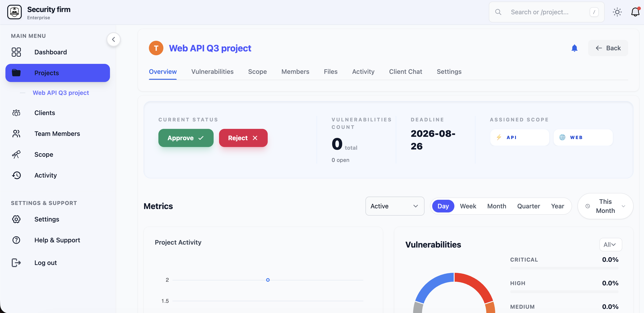This screenshot has height=313, width=644.
Task: Toggle light/dark theme sun icon
Action: [617, 12]
